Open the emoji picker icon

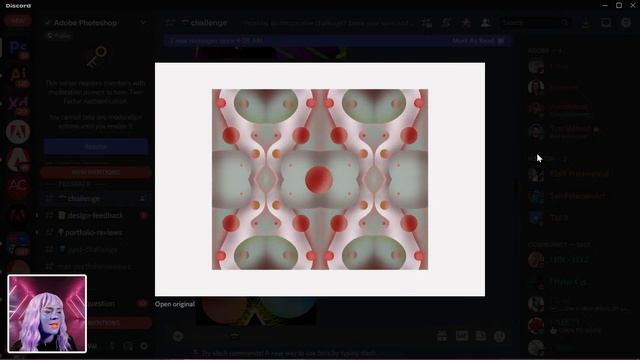tap(500, 336)
